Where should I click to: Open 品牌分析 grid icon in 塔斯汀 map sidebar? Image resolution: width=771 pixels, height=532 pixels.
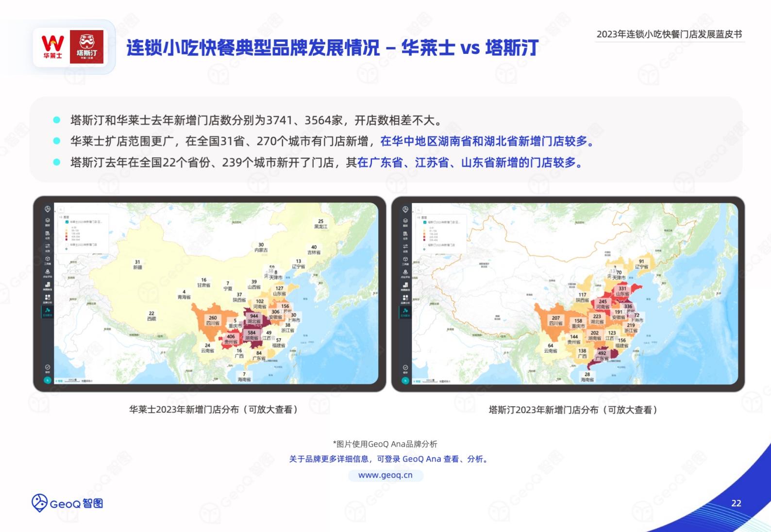[405, 299]
